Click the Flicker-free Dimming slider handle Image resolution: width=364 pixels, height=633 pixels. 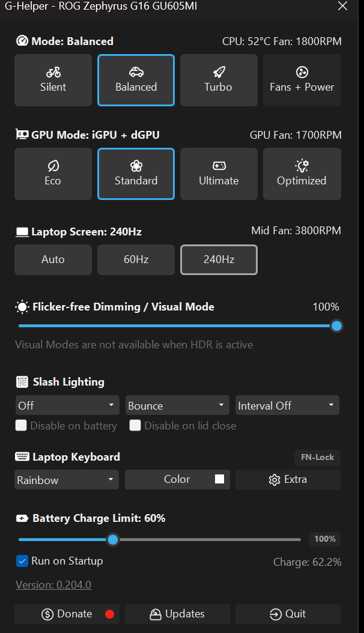click(x=336, y=326)
